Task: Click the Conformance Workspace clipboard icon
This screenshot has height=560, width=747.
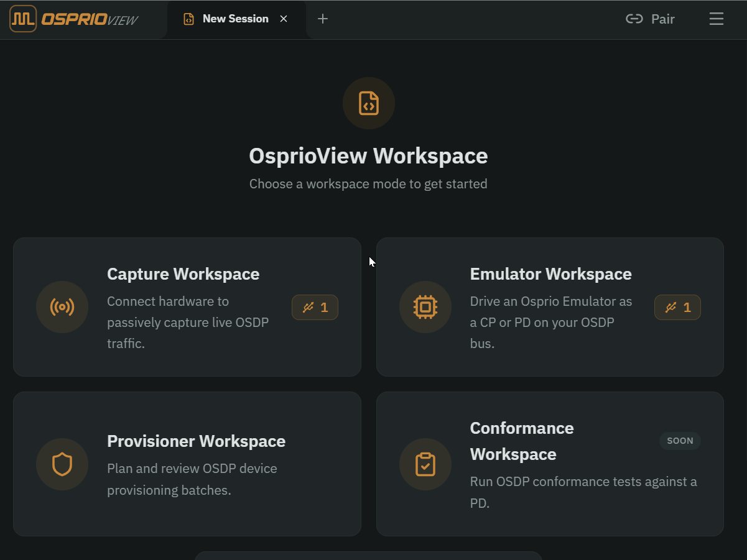Action: click(425, 464)
